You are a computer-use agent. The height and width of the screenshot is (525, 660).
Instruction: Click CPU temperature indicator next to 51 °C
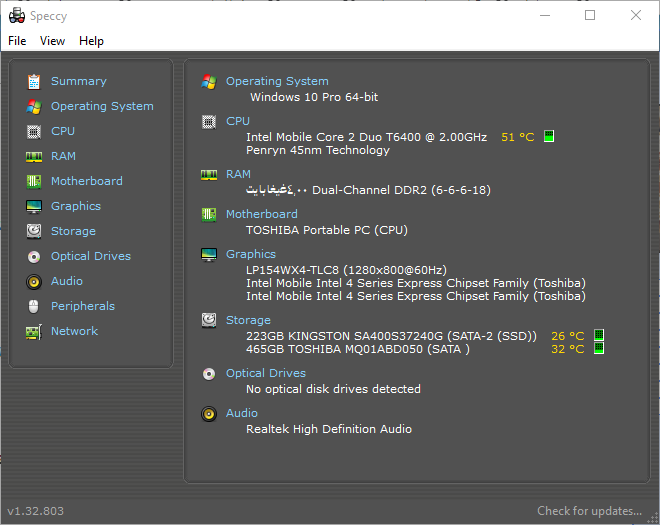pos(549,136)
